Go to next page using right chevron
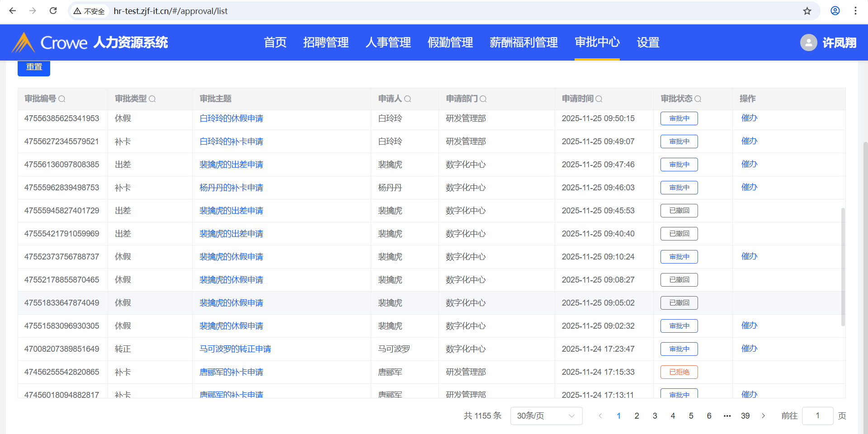868x434 pixels. (x=763, y=416)
